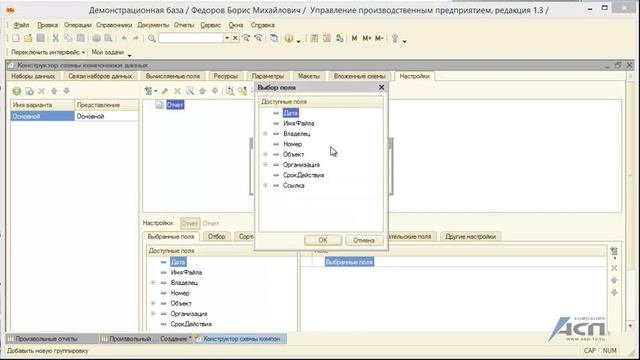
Task: Click in the toolbar search input field
Action: coord(191,38)
